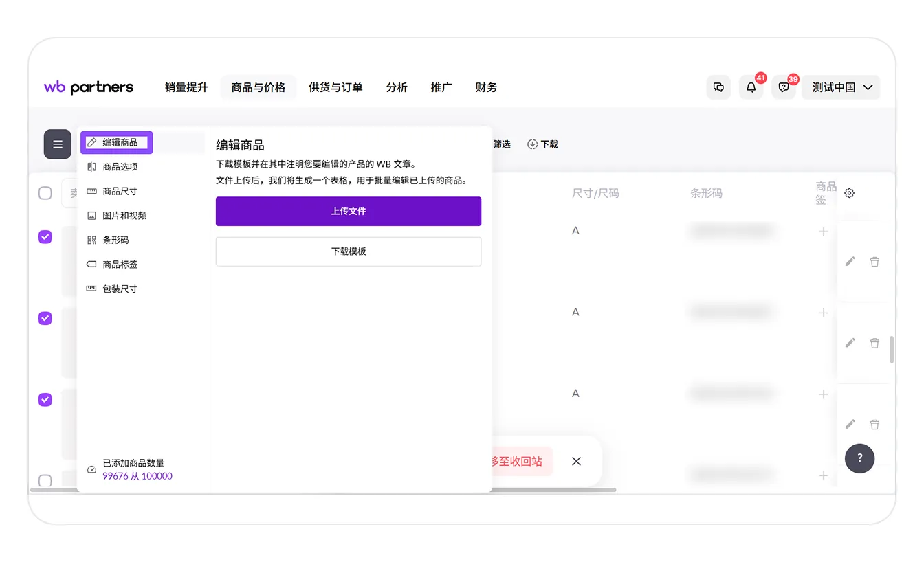
Task: Click the wb partners logo
Action: (89, 87)
